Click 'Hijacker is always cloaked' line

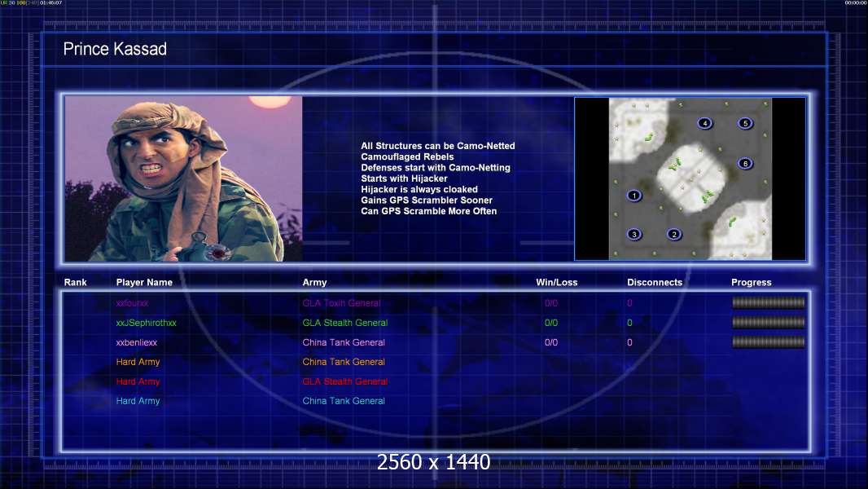tap(419, 189)
